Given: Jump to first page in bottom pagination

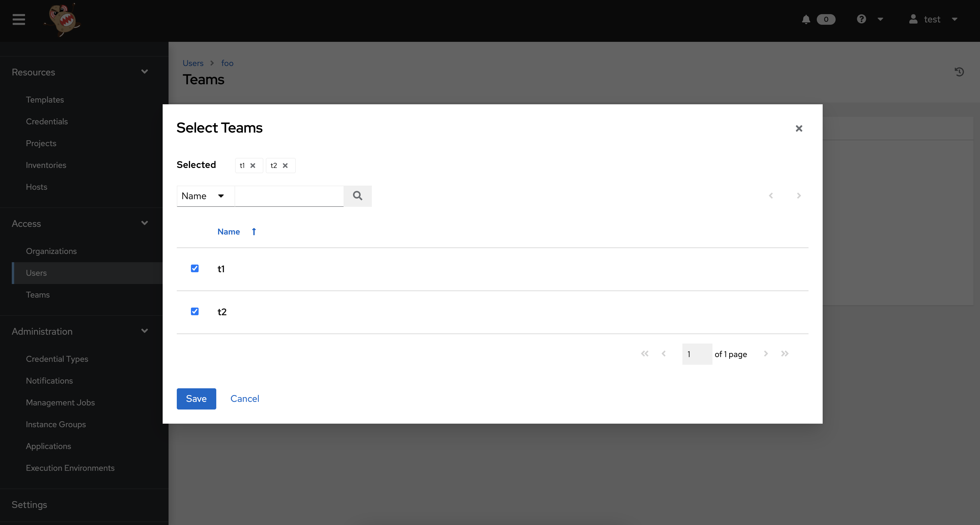Looking at the screenshot, I should (x=644, y=354).
